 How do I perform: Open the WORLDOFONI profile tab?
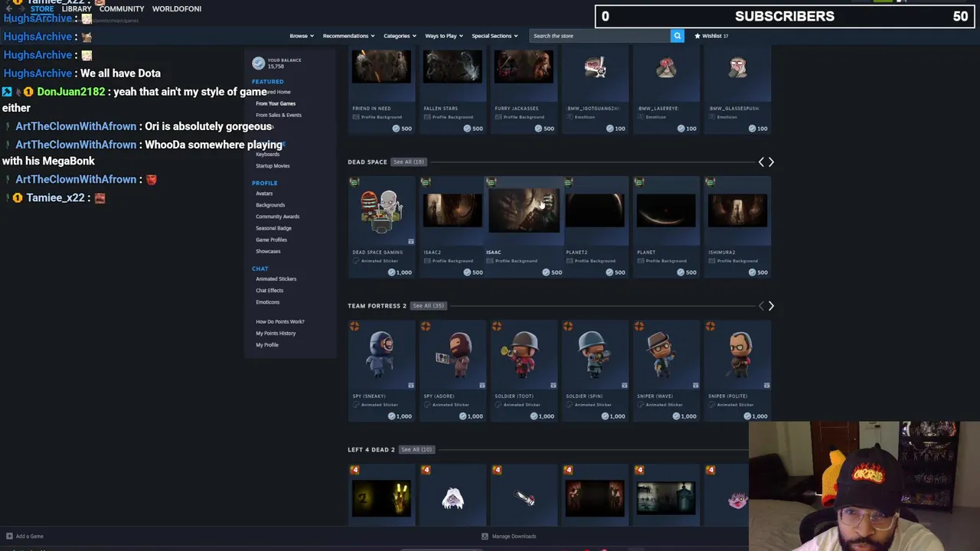point(177,8)
